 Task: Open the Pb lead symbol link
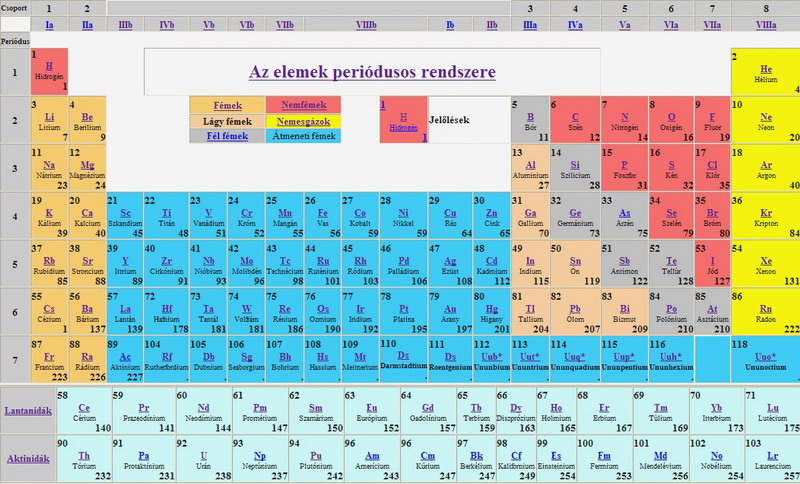coord(575,309)
